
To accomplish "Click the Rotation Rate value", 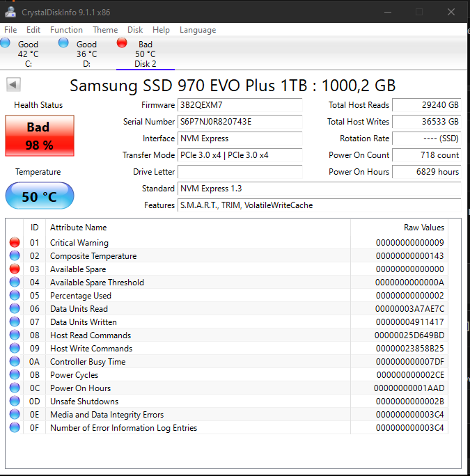I will [427, 138].
